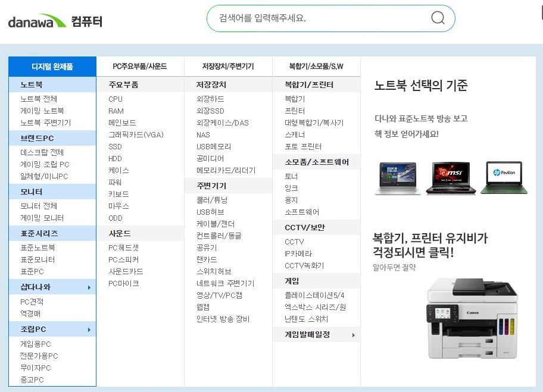The width and height of the screenshot is (543, 392).
Task: Open 표준노트북 link
Action: pos(38,247)
